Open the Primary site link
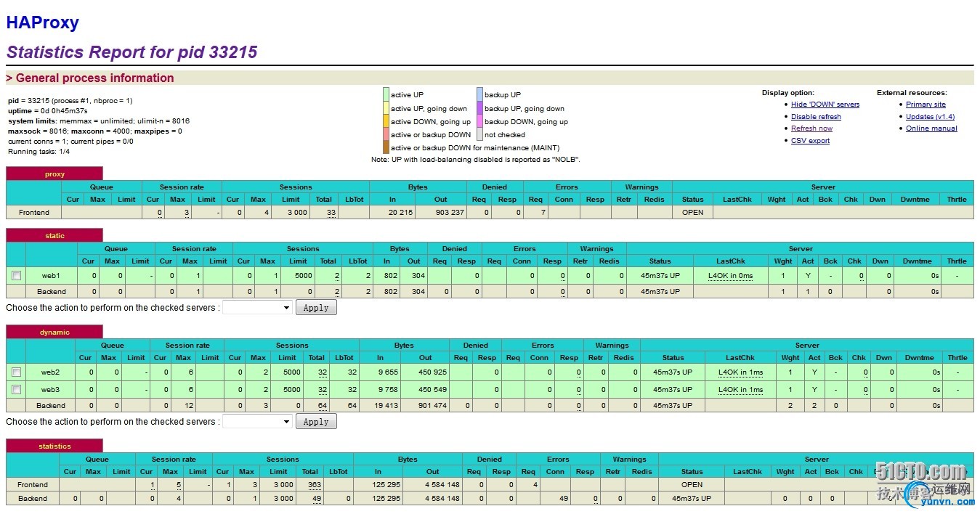Viewport: 980px width, 514px height. click(926, 105)
